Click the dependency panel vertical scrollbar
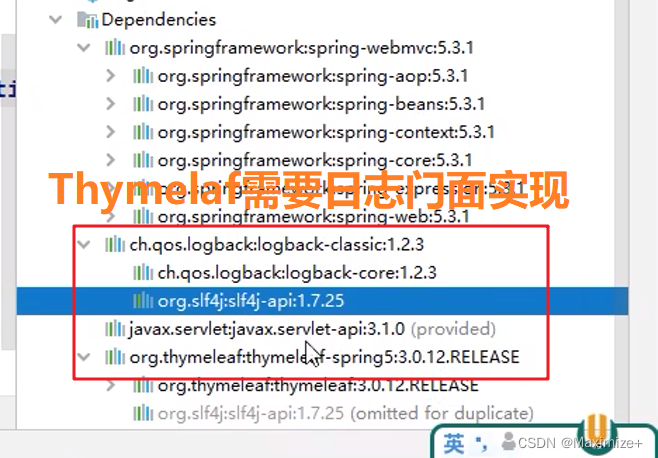The image size is (658, 458). 622,214
